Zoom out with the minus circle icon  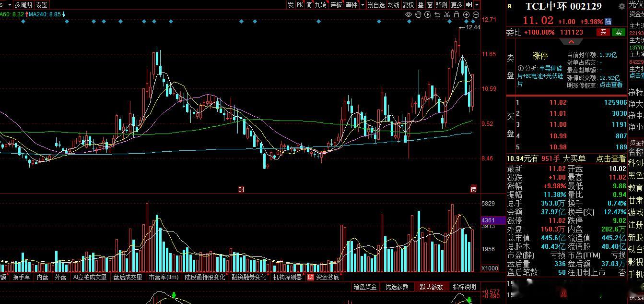475,14
